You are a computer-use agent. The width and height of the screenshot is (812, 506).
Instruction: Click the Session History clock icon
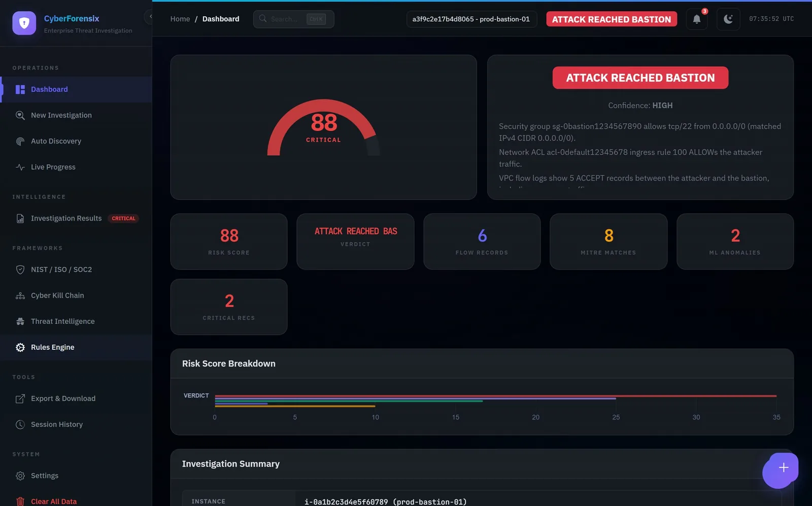(20, 424)
